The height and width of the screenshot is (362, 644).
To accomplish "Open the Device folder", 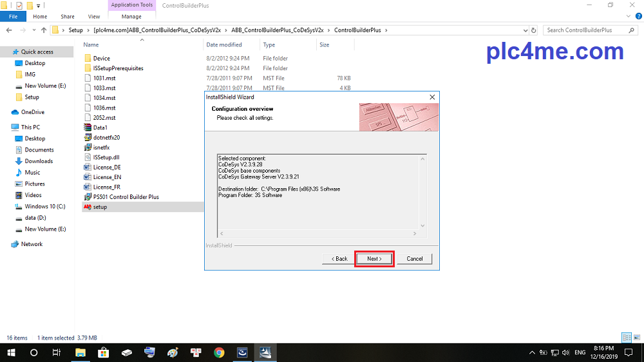I will 101,58.
